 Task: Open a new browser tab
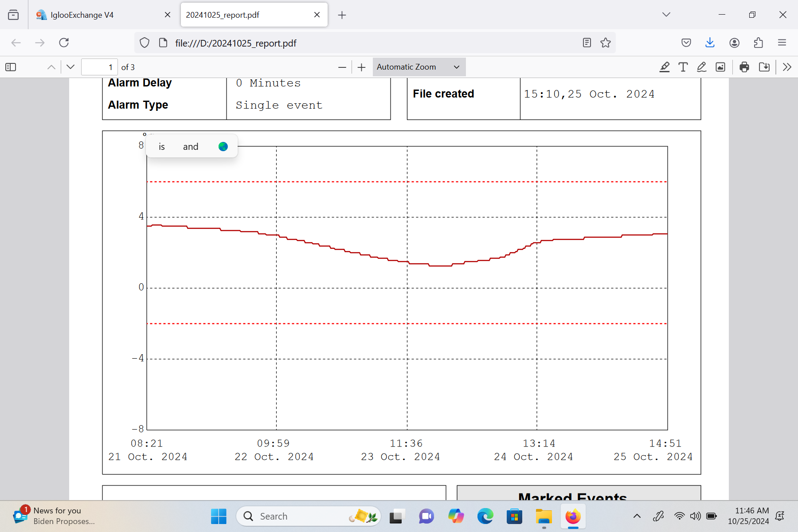[342, 15]
